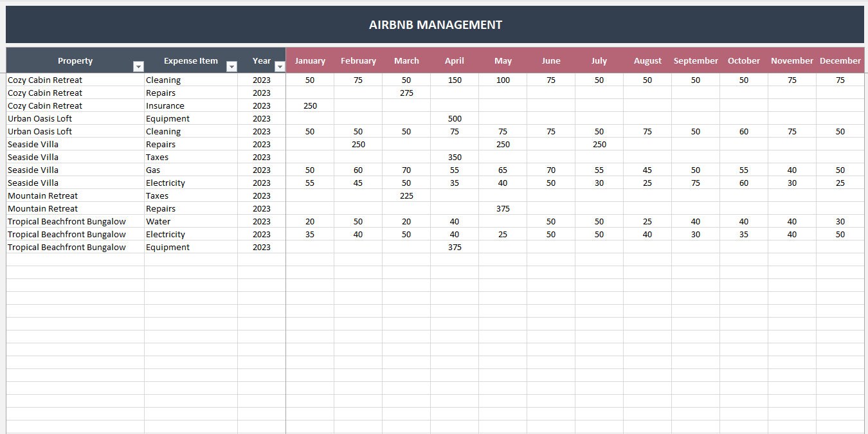The height and width of the screenshot is (434, 868).
Task: Click Seaside Villa Gas 70 in June
Action: 551,170
